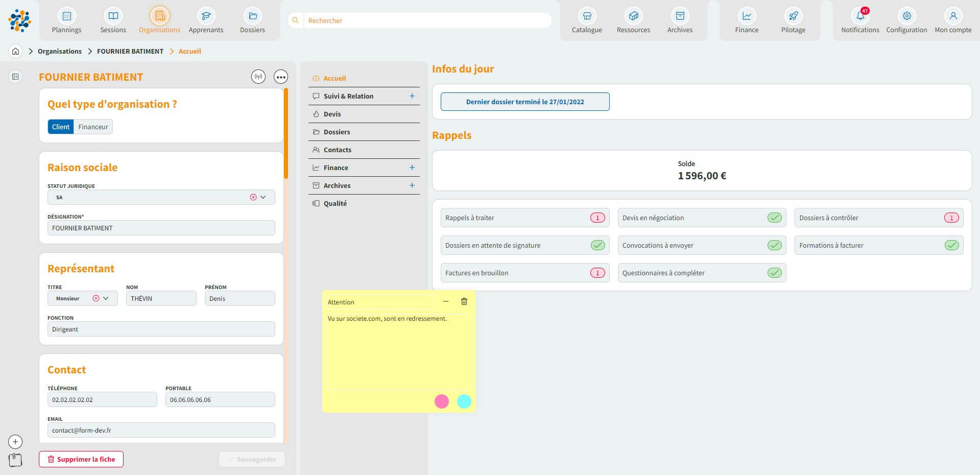Viewport: 980px width, 475px height.
Task: Delete the yellow 'Attention' sticky note
Action: tap(464, 301)
